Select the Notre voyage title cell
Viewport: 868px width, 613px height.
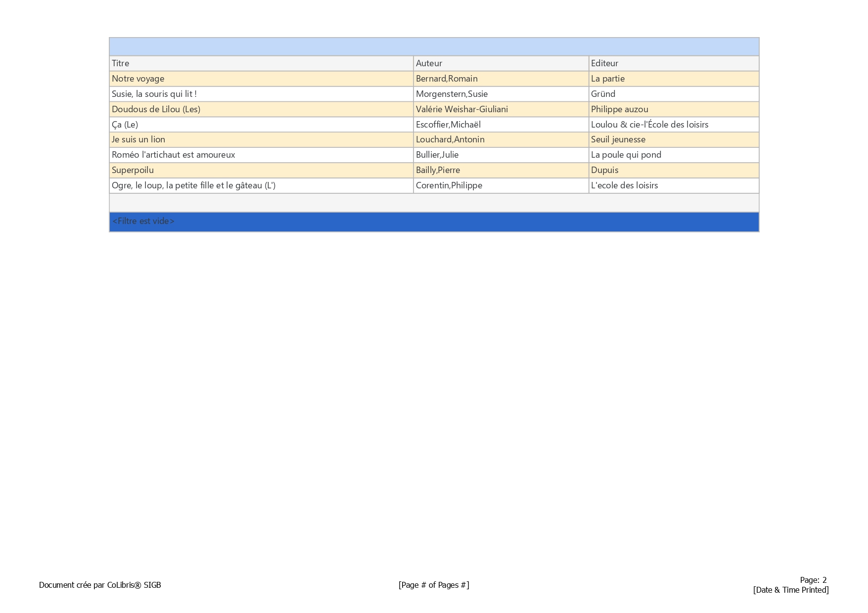tap(261, 79)
